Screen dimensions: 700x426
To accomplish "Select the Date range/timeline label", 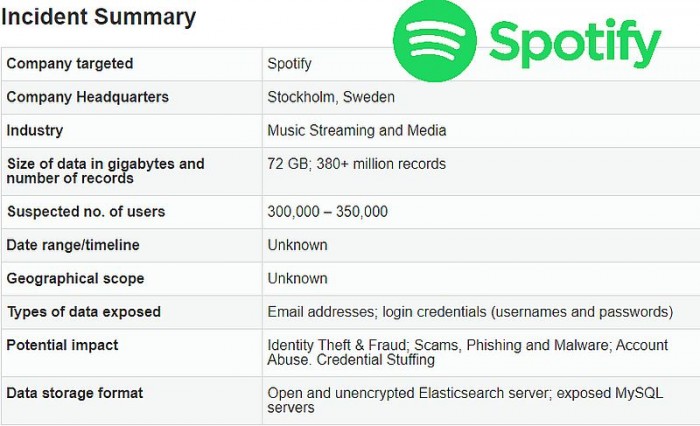I will tap(73, 245).
